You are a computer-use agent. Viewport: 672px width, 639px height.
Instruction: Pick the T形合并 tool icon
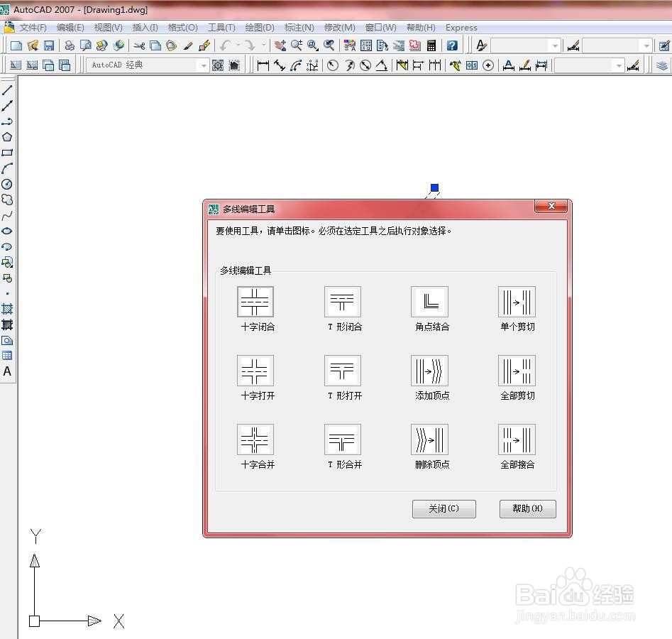tap(343, 439)
